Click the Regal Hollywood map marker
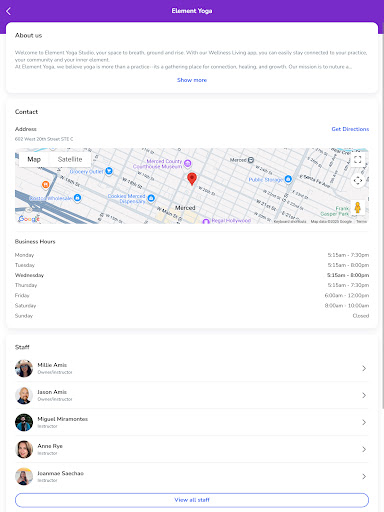The height and width of the screenshot is (512, 384). tap(206, 221)
